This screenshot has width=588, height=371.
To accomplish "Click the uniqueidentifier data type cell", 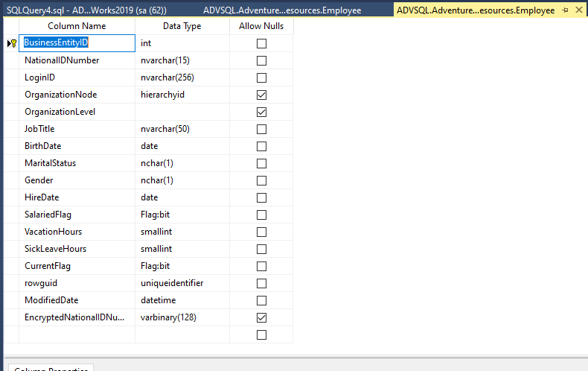I will click(x=182, y=284).
